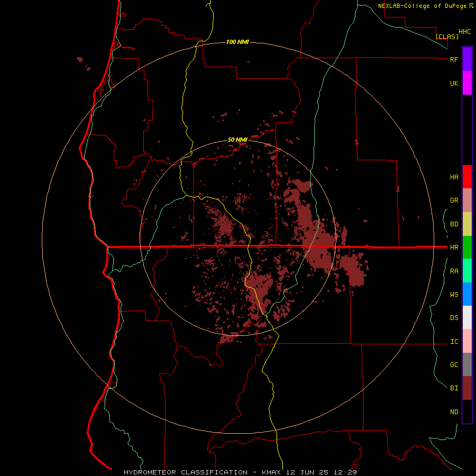Screen dimensions: 476x476
Task: Click the UK magenta legend swatch
Action: pos(467,83)
